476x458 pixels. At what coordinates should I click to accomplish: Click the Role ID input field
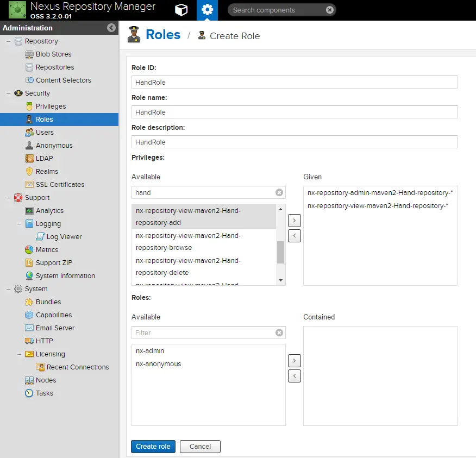pyautogui.click(x=294, y=82)
